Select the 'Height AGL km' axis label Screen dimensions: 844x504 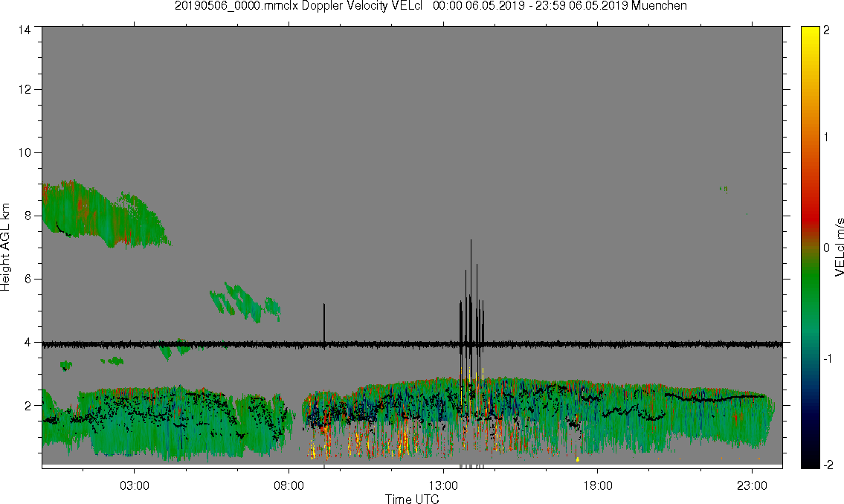[5, 248]
